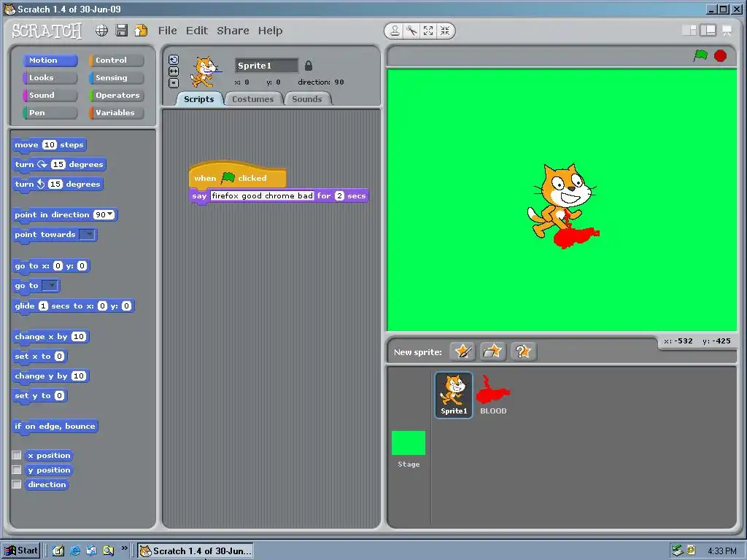Switch to small stage view mode
Image resolution: width=747 pixels, height=560 pixels.
689,31
